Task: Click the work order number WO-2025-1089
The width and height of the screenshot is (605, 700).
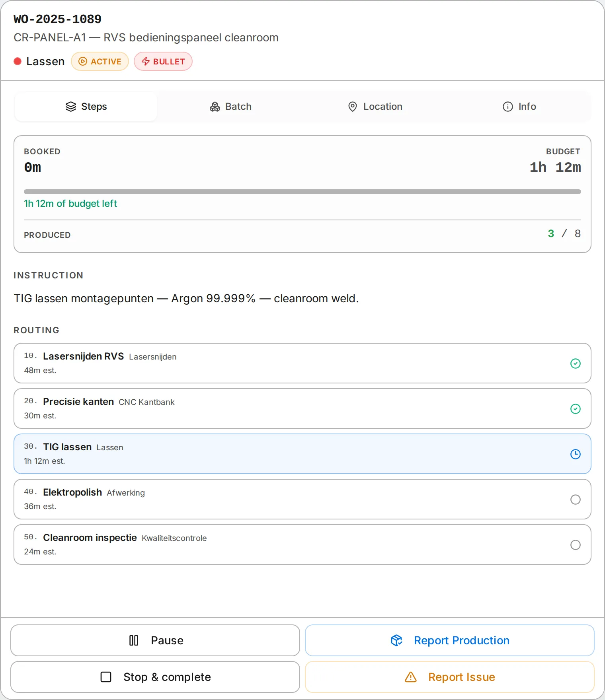Action: tap(58, 19)
